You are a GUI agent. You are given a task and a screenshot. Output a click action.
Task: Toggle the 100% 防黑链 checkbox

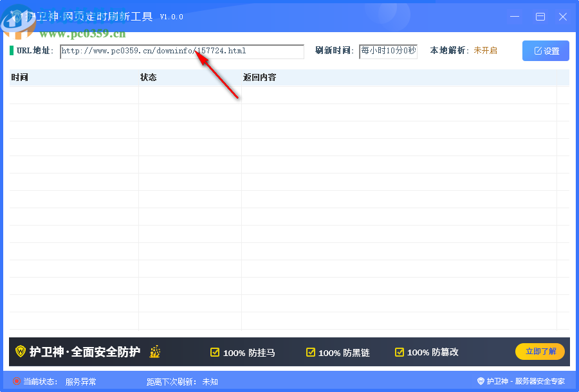click(x=310, y=352)
